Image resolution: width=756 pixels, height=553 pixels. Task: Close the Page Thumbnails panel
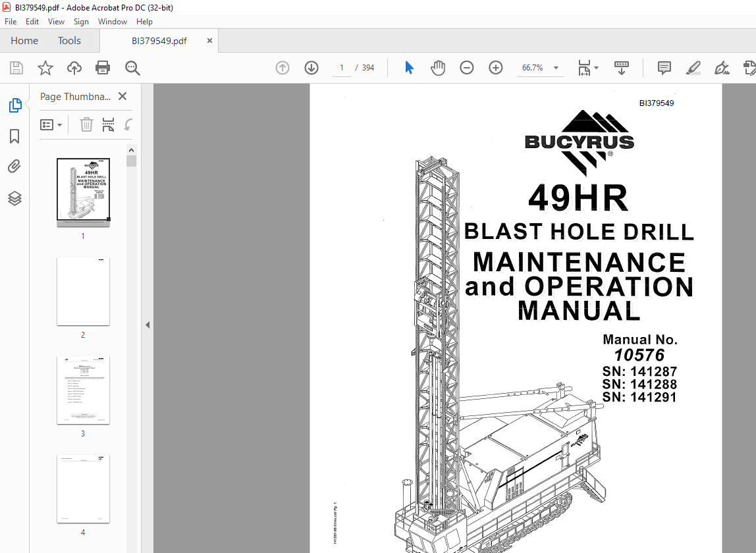(122, 96)
